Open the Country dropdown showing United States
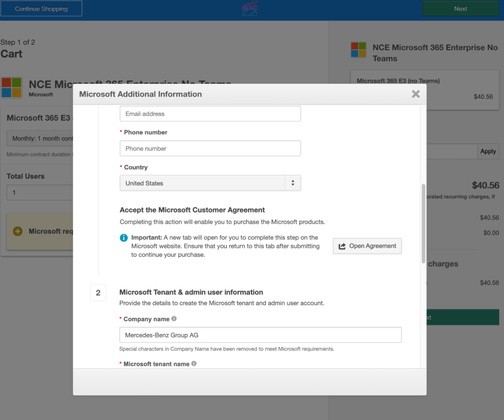504x420 pixels. click(210, 183)
